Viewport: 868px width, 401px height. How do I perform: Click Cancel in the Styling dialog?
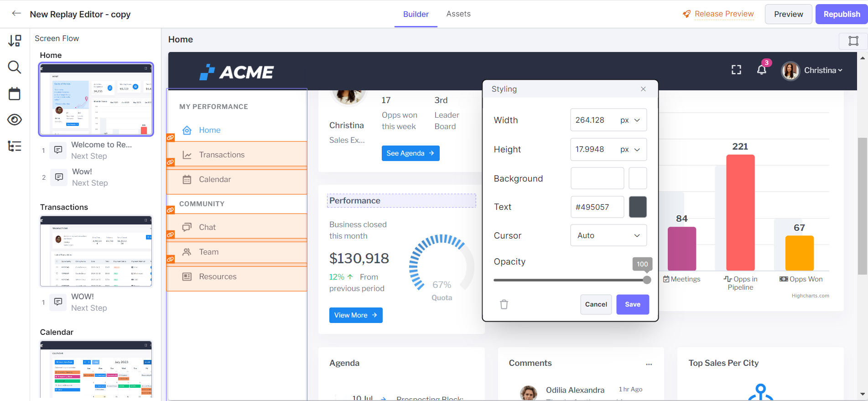(x=596, y=304)
